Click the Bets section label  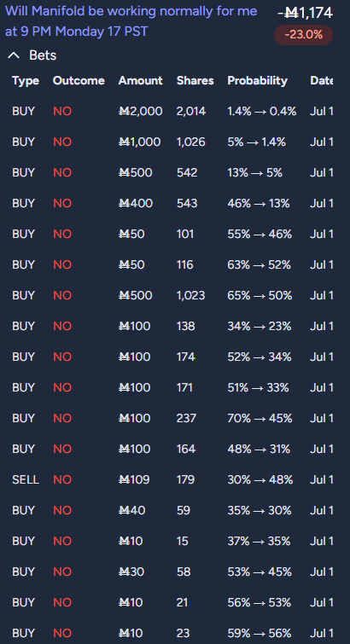coord(43,55)
